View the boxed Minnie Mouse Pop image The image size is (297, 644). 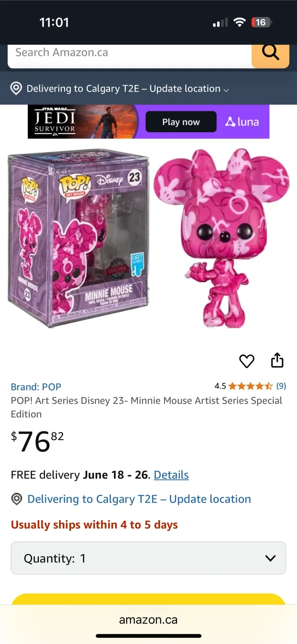(x=78, y=238)
